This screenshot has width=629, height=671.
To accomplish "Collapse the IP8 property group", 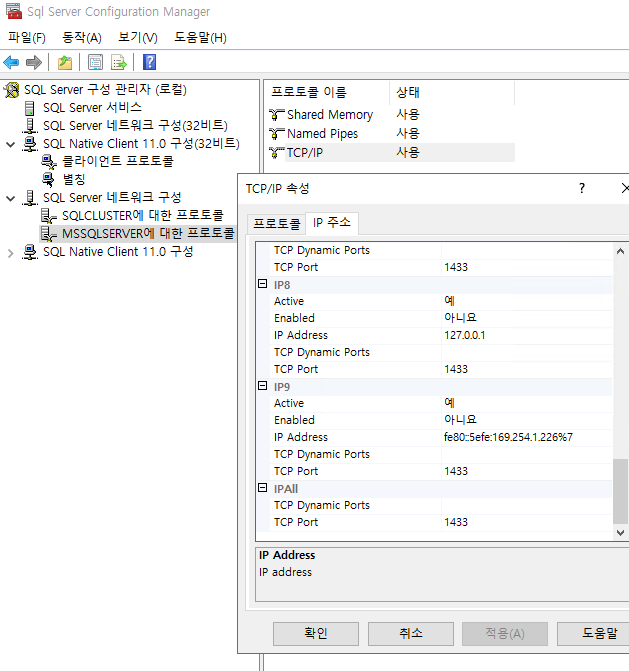I will 263,284.
